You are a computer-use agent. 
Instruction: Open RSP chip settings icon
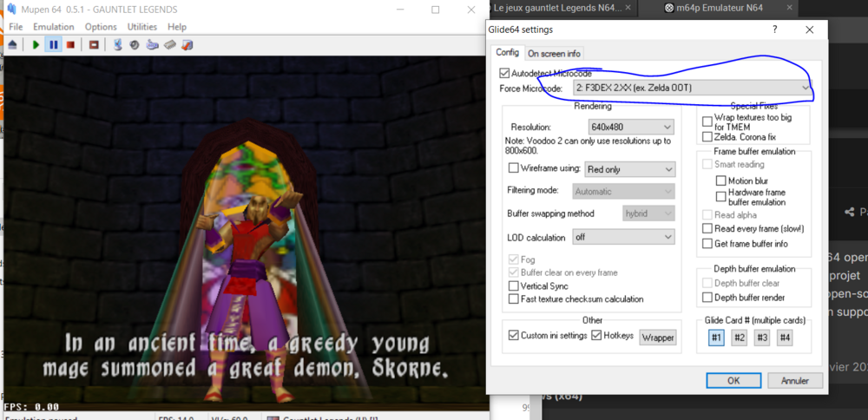coord(170,44)
